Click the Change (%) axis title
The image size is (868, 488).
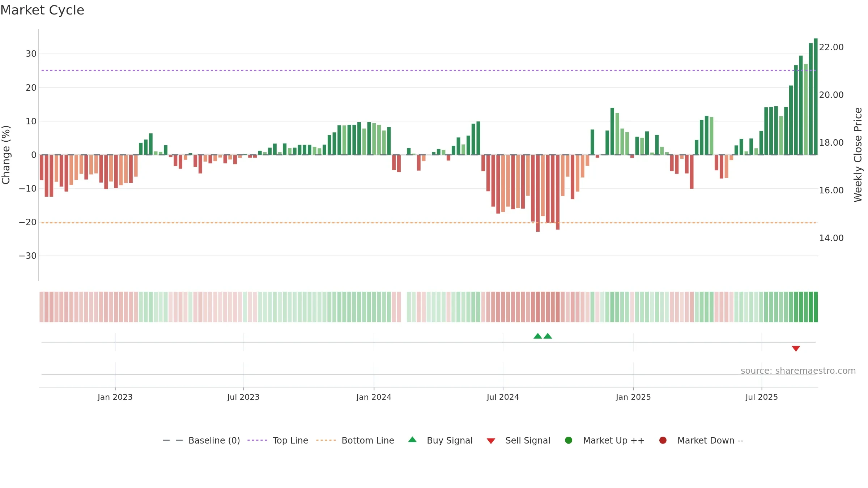coord(6,155)
